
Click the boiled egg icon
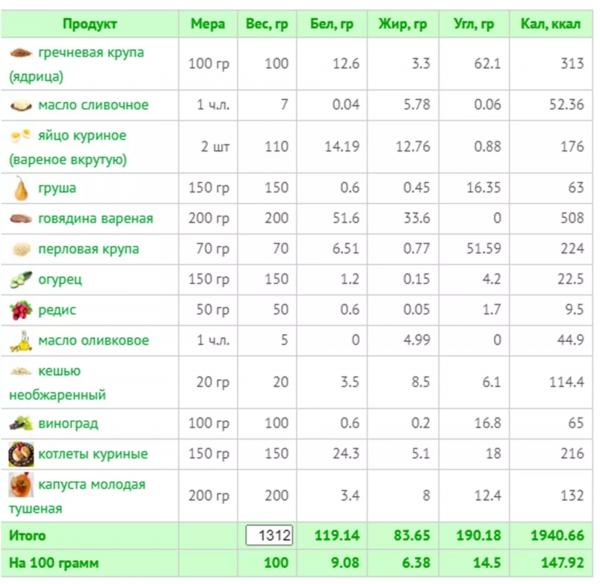(21, 135)
